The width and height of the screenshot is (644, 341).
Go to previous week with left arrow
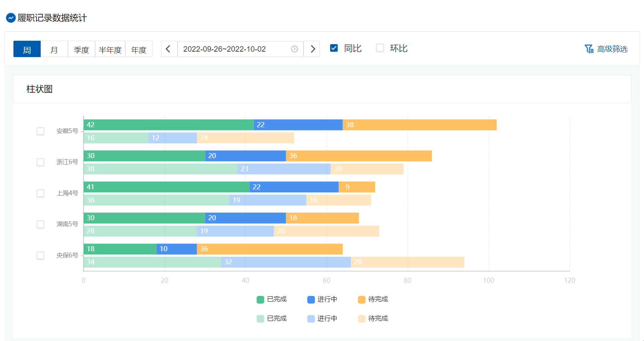pos(169,49)
